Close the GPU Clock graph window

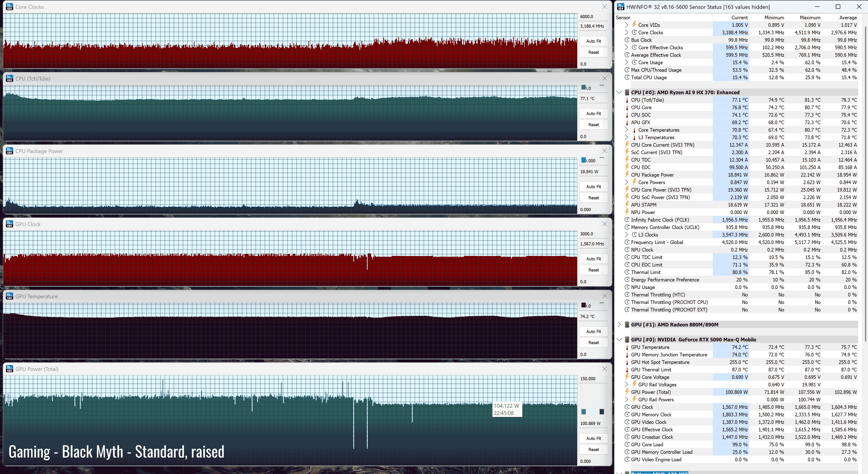(x=604, y=224)
